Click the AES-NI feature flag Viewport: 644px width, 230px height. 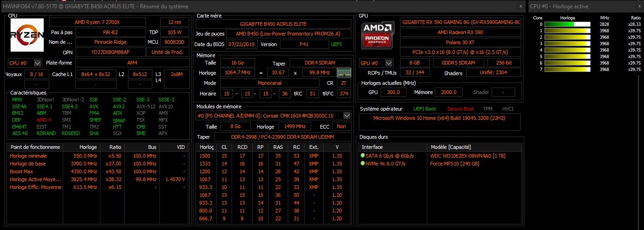20,133
